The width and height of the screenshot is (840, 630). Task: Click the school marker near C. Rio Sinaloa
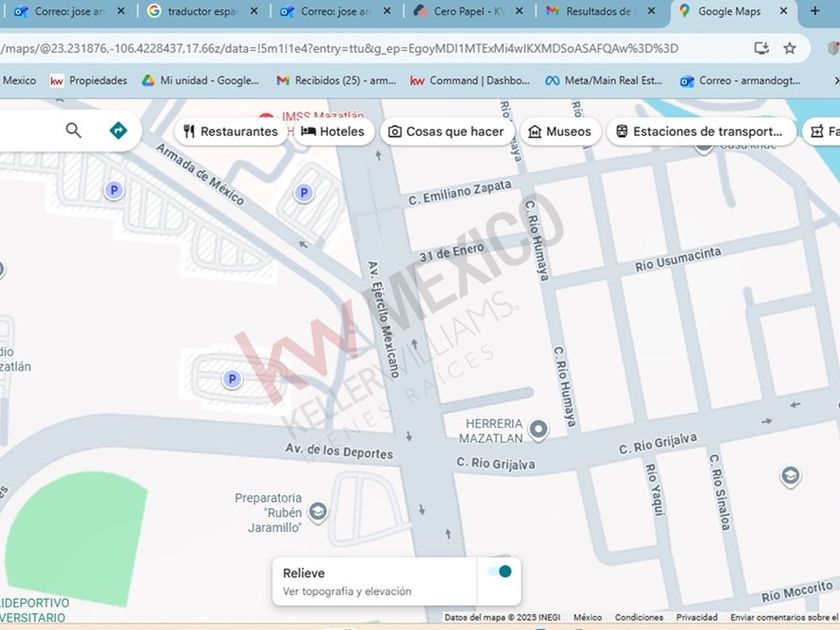click(790, 475)
